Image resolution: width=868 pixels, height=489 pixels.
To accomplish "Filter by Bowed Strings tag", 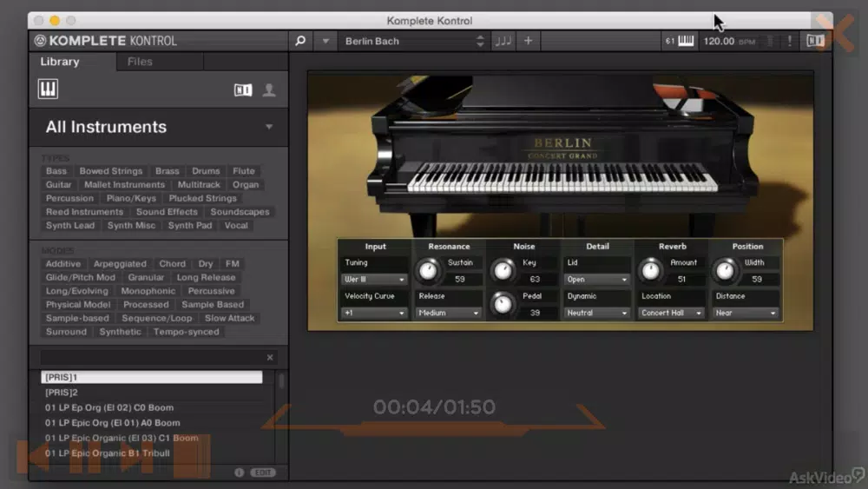I will tap(111, 171).
